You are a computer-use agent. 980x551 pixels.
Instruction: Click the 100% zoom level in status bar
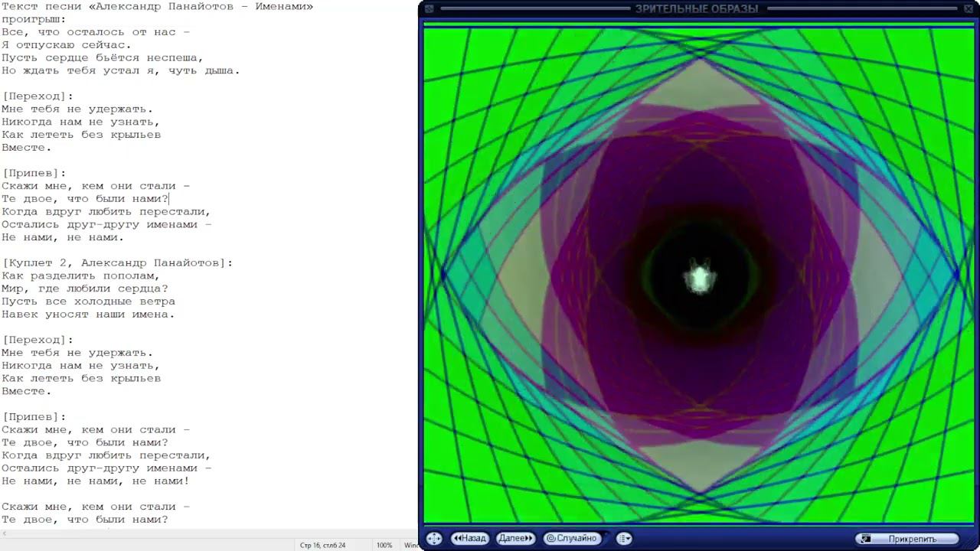pos(384,545)
